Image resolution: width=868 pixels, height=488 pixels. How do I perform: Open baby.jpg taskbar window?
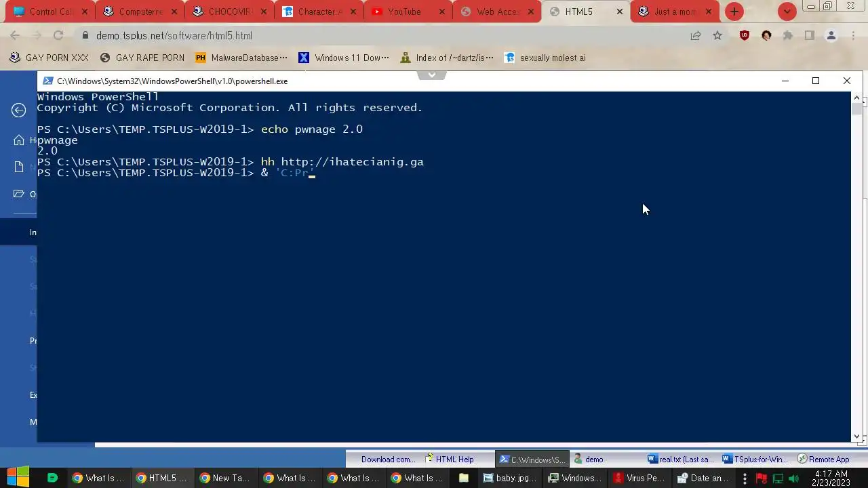coord(510,478)
